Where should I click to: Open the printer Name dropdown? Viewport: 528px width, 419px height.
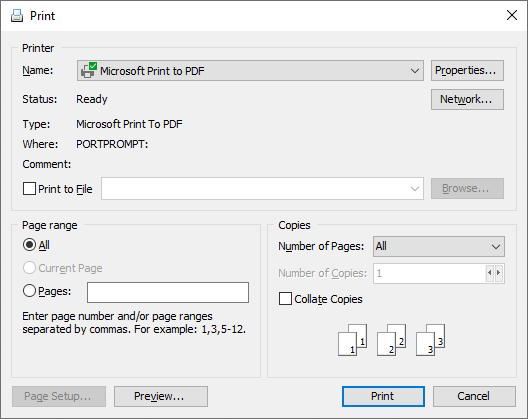pyautogui.click(x=250, y=70)
